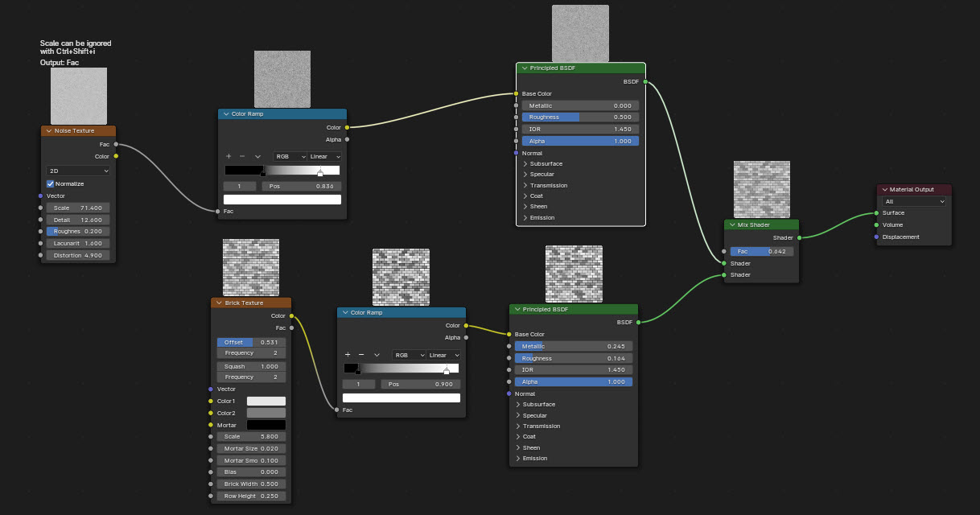Open the RGB color mode dropdown on lower Color Ramp
The height and width of the screenshot is (515, 980).
(409, 355)
